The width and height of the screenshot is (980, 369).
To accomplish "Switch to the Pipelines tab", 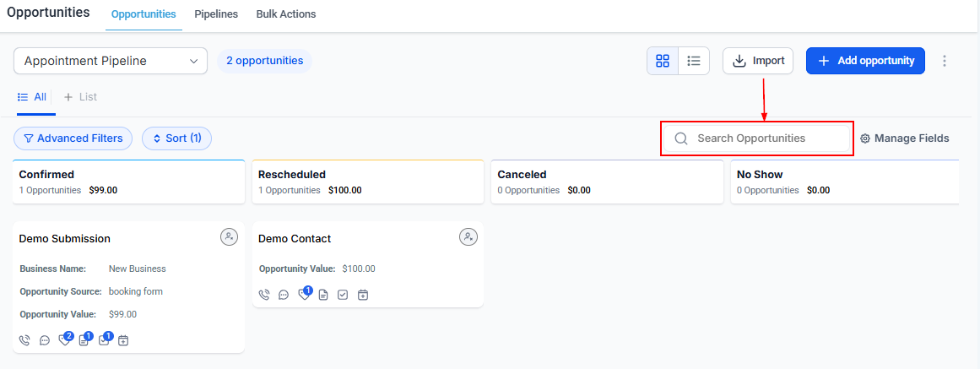I will pyautogui.click(x=216, y=14).
